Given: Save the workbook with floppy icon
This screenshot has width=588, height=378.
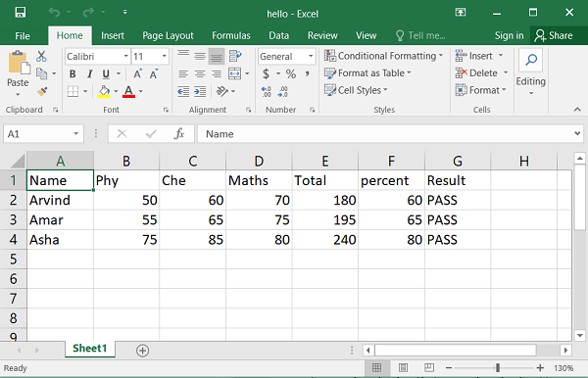Looking at the screenshot, I should pos(21,13).
